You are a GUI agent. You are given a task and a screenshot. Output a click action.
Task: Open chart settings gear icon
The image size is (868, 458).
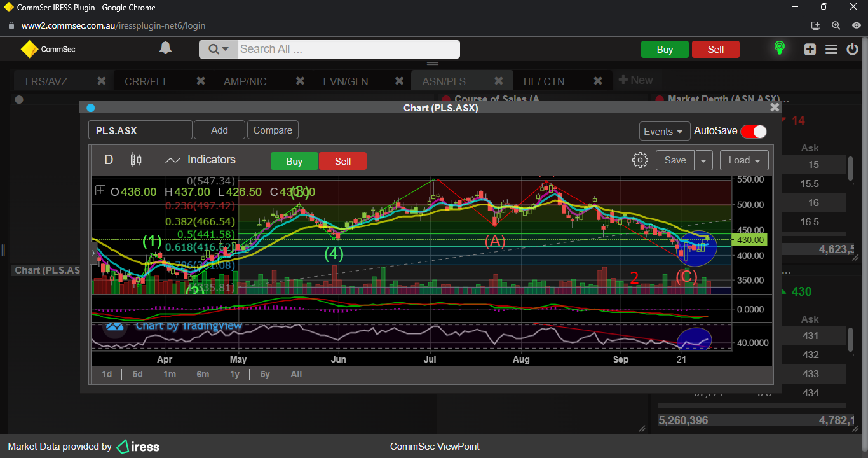(640, 160)
